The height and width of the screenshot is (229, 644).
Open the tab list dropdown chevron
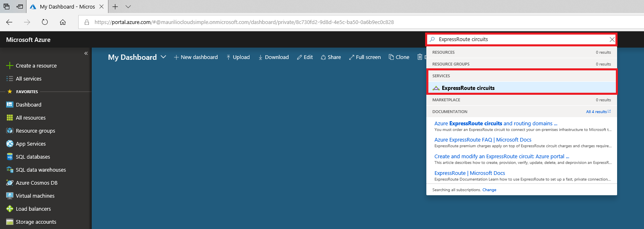tap(128, 7)
